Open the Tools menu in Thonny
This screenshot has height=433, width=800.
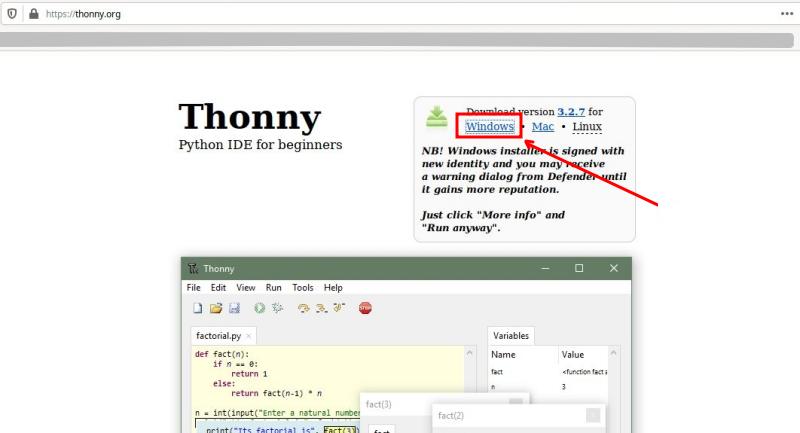(302, 288)
